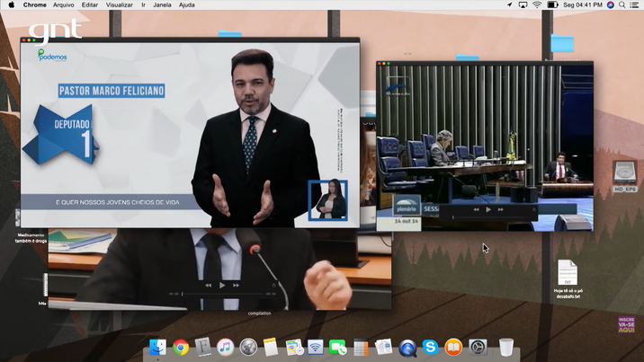This screenshot has height=362, width=644.
Task: Activate Siri from the menu bar
Action: (611, 4)
